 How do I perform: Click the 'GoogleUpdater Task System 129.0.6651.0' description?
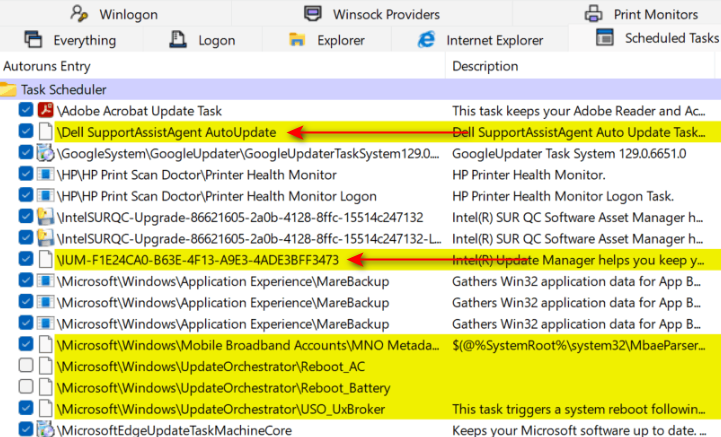569,154
